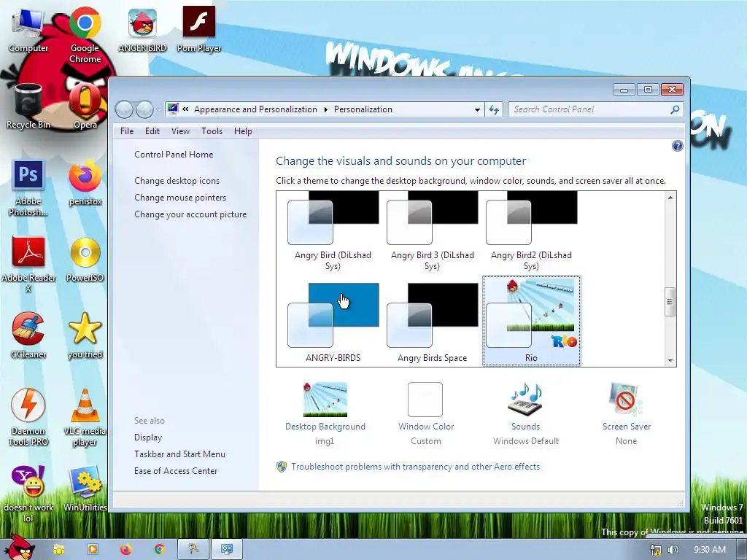The image size is (747, 560).
Task: Open Daemon Tools PRO shortcut
Action: 28,418
